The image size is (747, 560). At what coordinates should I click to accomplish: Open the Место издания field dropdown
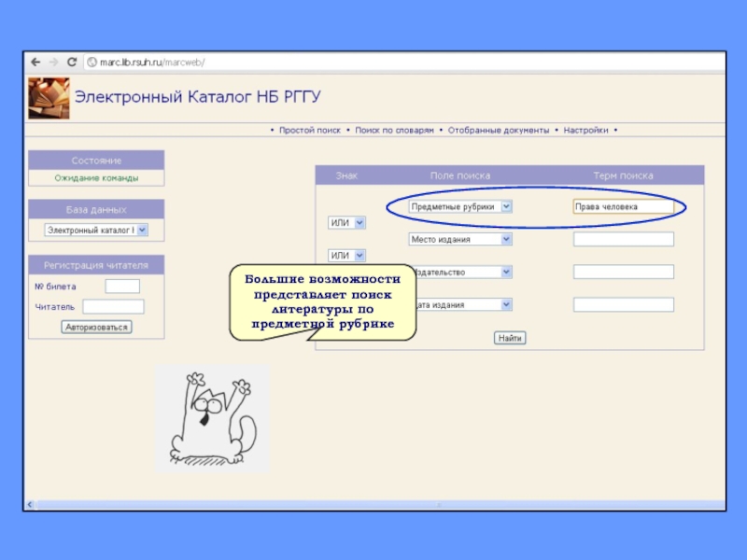click(460, 239)
